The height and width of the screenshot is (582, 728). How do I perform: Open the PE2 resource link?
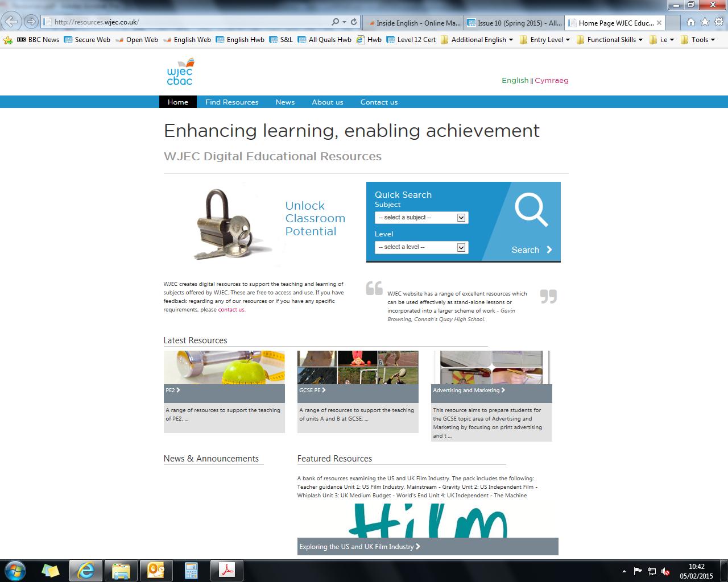[x=173, y=390]
